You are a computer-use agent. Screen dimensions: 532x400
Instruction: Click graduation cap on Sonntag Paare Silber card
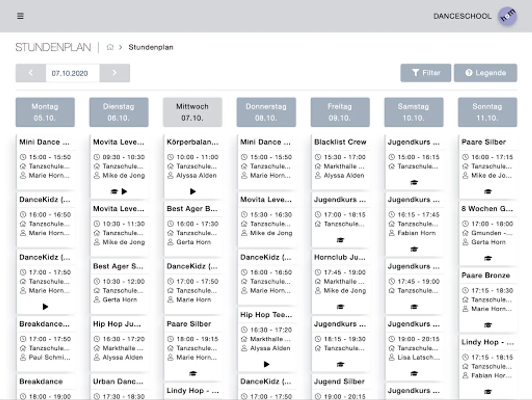[488, 192]
